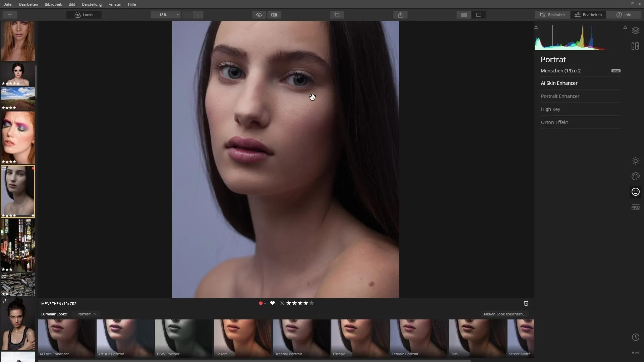Open the Fenster menu
Viewport: 644px width, 362px height.
[115, 4]
